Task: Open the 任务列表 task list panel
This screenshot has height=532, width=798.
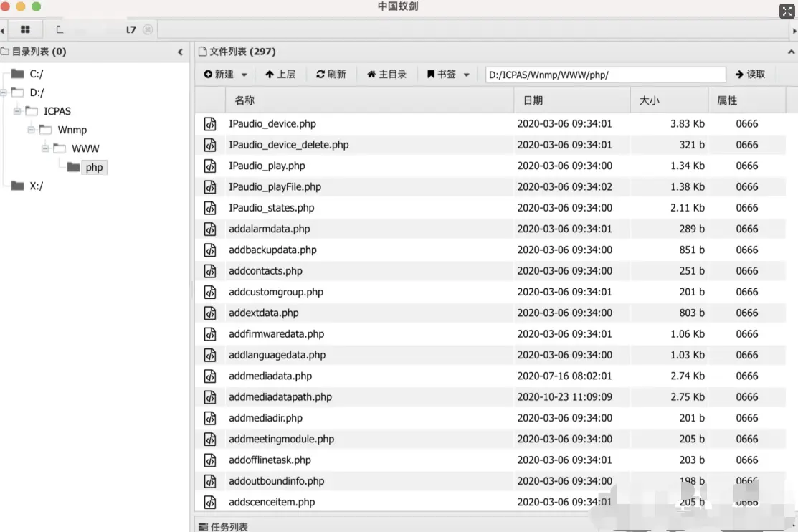Action: (224, 526)
